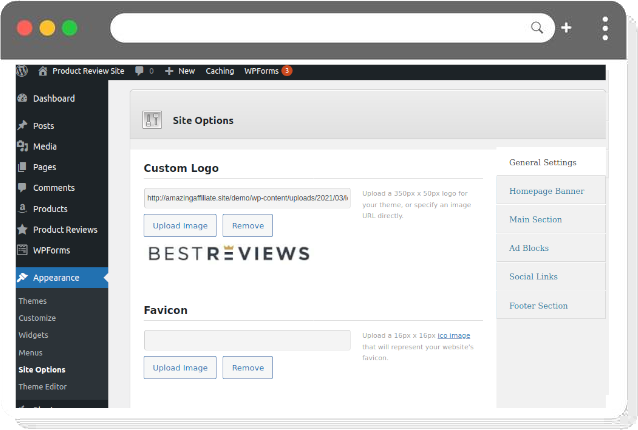638x430 pixels.
Task: Switch to the Social Links tab
Action: 533,277
